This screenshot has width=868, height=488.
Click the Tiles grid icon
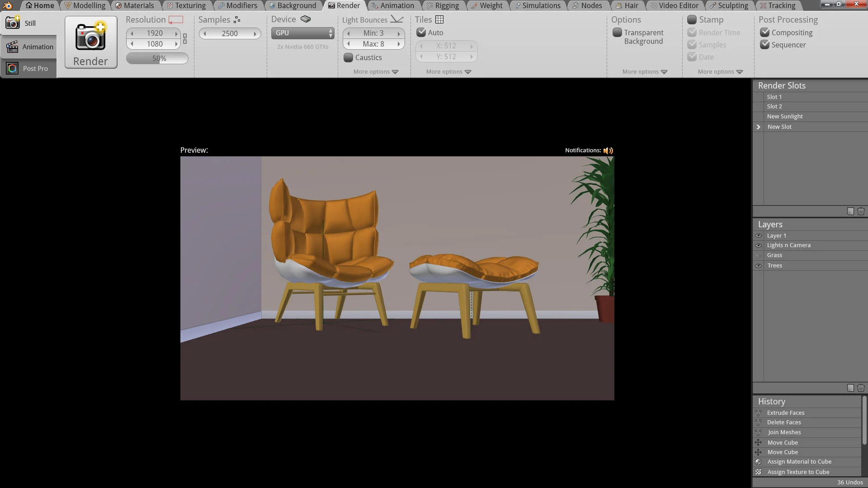point(439,19)
